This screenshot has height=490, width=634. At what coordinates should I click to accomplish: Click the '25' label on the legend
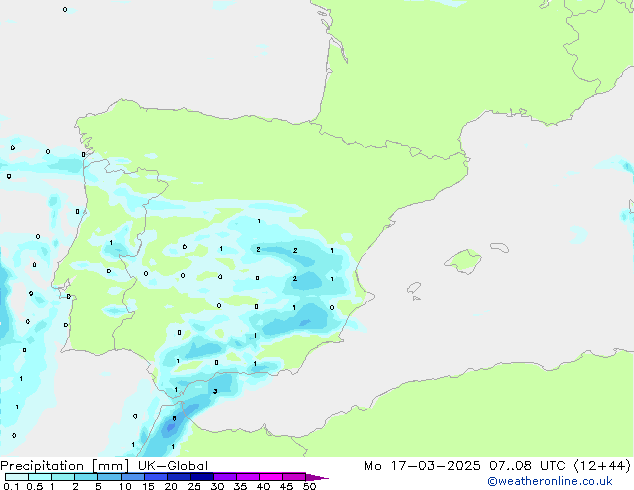coord(194,486)
